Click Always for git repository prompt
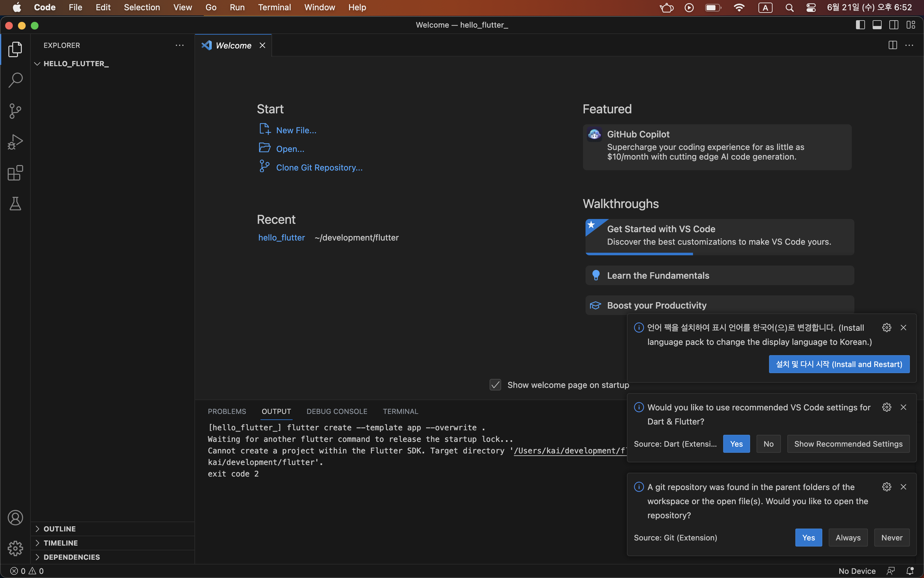The width and height of the screenshot is (924, 578). (x=848, y=538)
